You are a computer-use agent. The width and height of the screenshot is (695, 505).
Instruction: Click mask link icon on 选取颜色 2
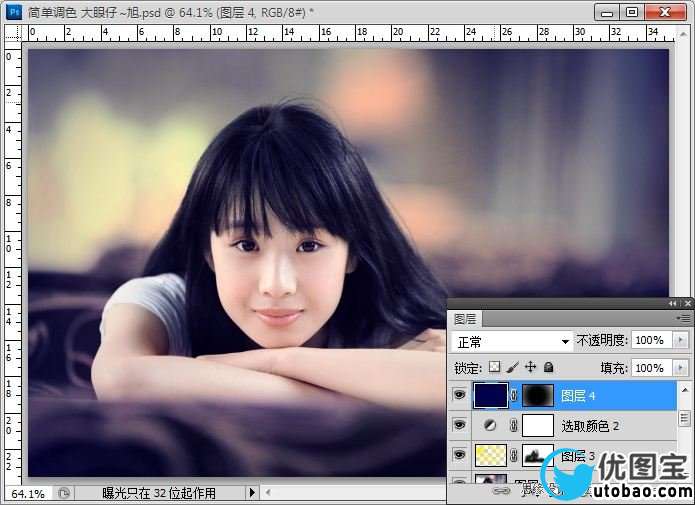(x=514, y=426)
